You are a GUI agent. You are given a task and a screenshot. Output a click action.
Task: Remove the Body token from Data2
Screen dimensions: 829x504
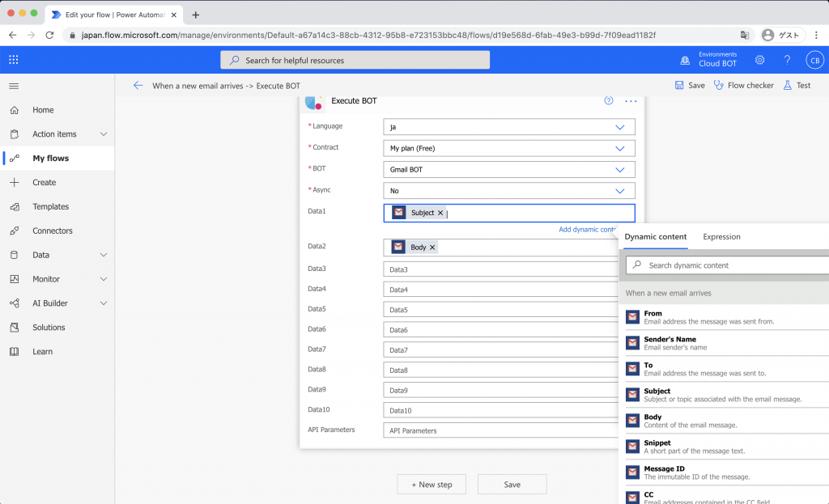432,248
